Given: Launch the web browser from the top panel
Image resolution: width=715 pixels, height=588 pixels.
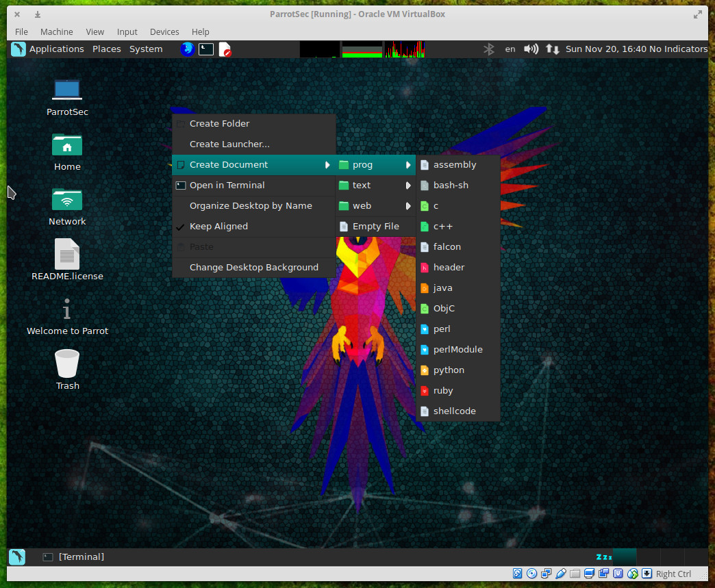Looking at the screenshot, I should (x=188, y=49).
